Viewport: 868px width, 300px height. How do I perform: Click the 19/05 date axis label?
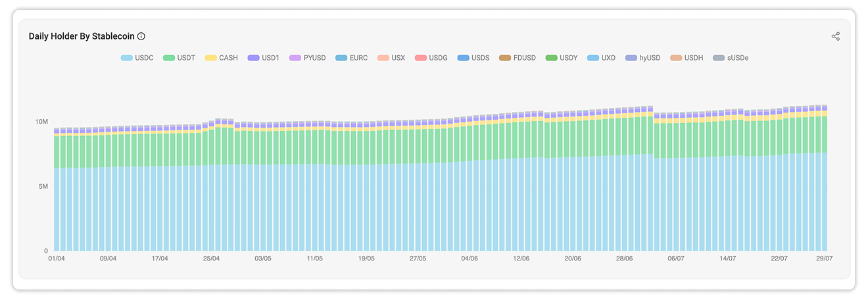[366, 259]
